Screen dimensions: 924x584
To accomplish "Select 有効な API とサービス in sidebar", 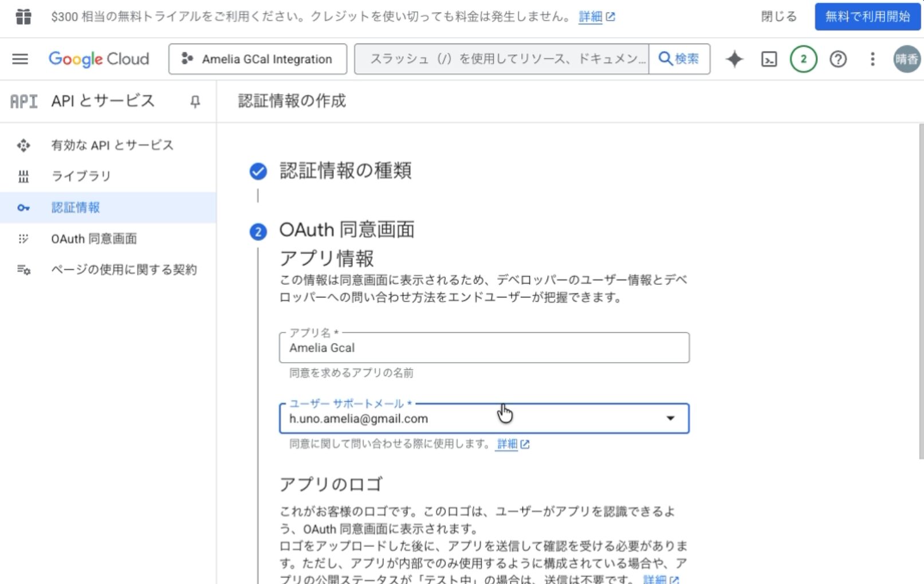I will pos(112,145).
